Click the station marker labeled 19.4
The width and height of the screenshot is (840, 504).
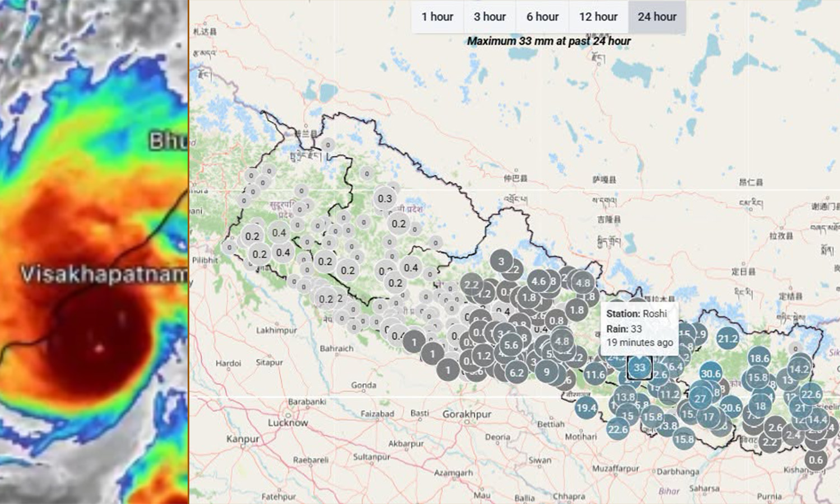[586, 408]
